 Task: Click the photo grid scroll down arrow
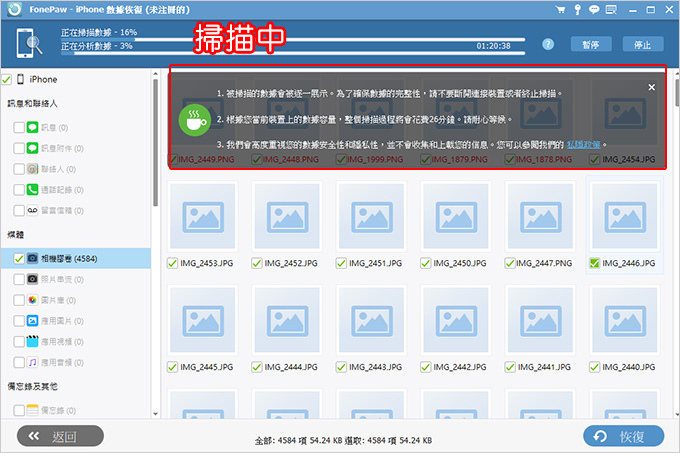pyautogui.click(x=677, y=414)
